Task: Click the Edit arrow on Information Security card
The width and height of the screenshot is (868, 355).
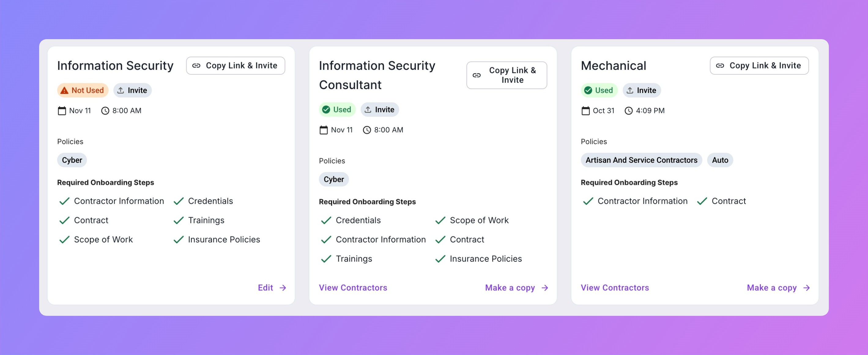Action: coord(283,288)
